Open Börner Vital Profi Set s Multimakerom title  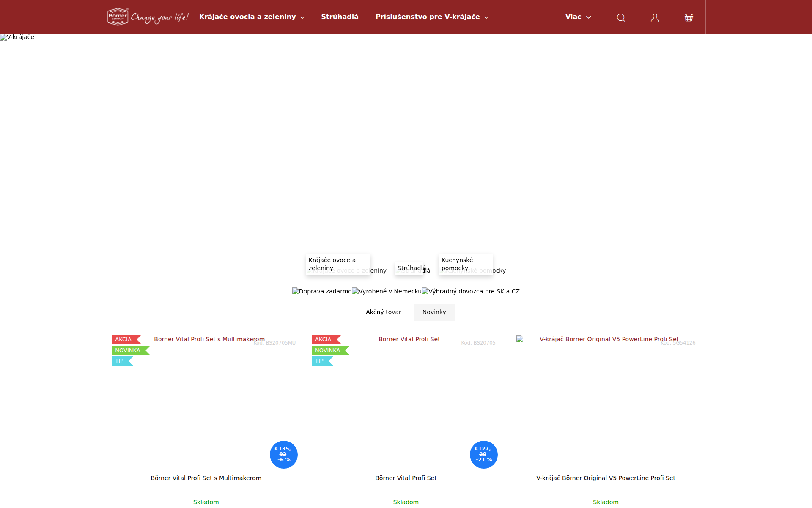click(x=206, y=478)
